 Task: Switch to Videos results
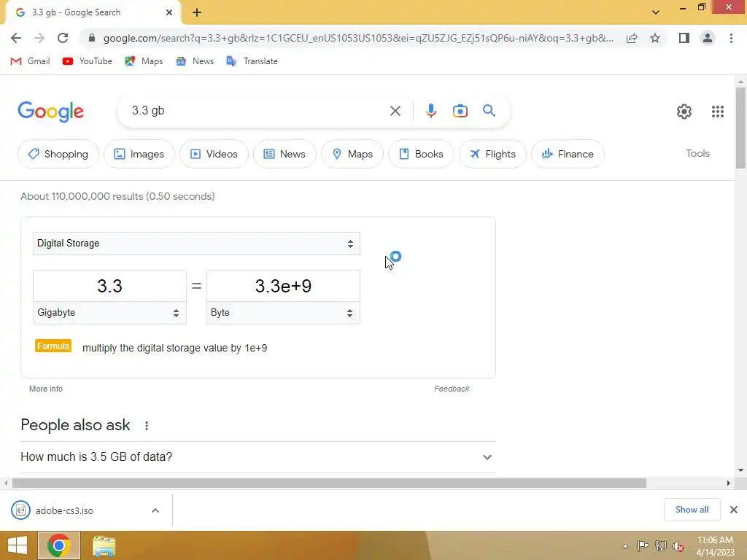coord(214,154)
